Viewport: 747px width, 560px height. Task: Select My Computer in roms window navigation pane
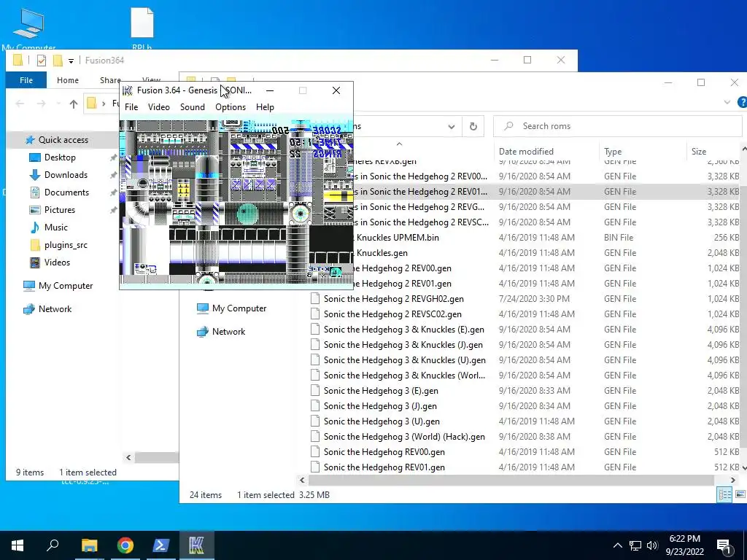click(x=239, y=308)
